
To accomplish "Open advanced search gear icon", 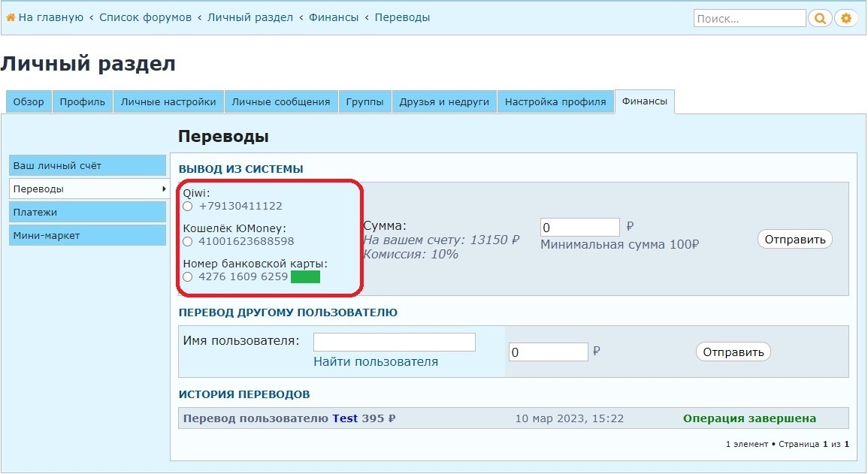I will point(846,18).
